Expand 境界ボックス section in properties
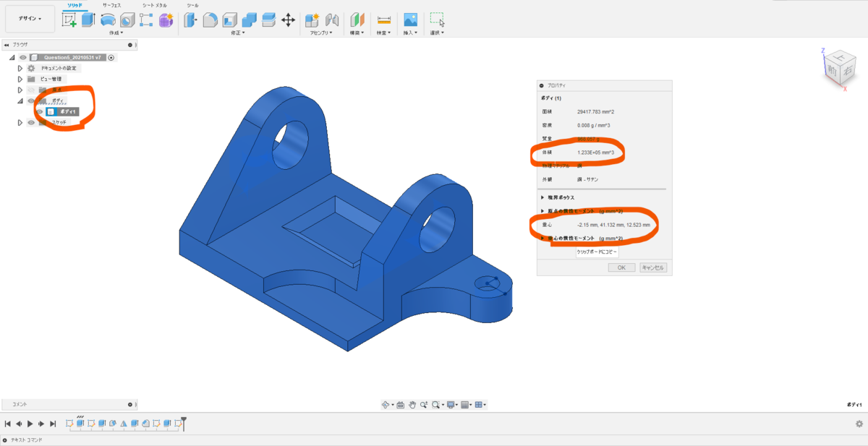868x446 pixels. click(543, 197)
